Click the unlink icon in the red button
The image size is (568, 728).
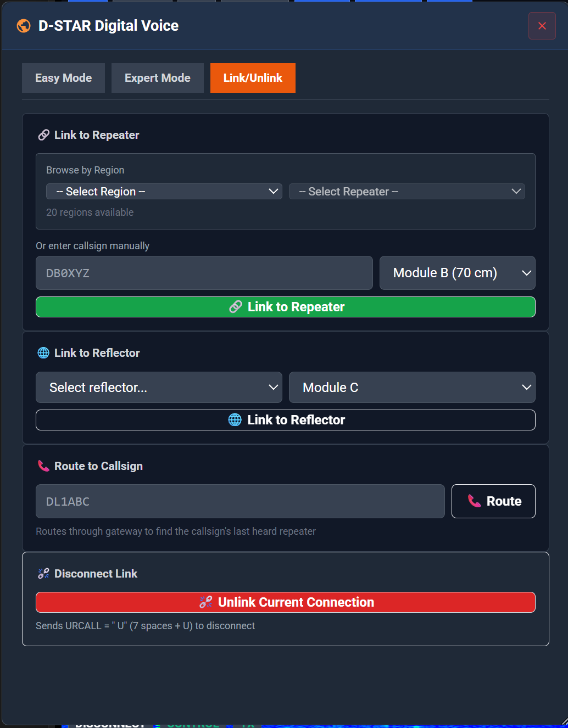(205, 602)
